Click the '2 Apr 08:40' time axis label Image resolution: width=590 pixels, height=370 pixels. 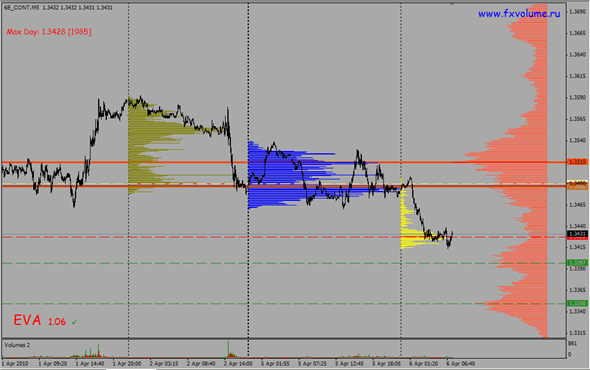tap(201, 364)
